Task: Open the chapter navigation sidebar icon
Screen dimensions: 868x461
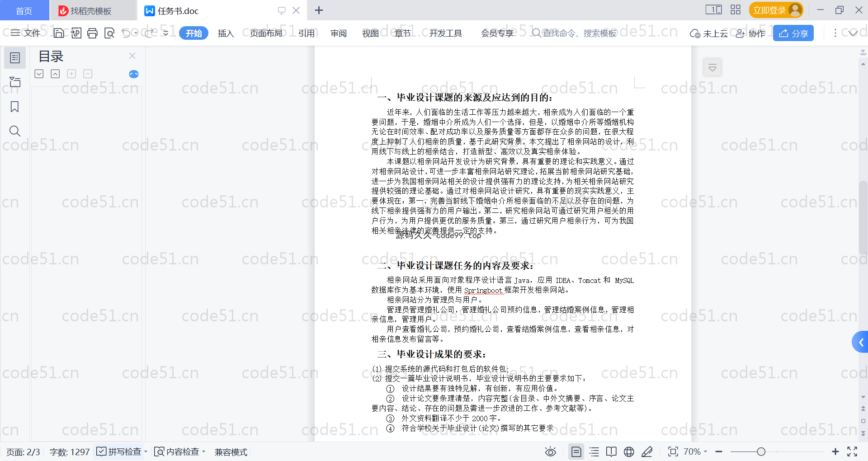Action: [15, 82]
